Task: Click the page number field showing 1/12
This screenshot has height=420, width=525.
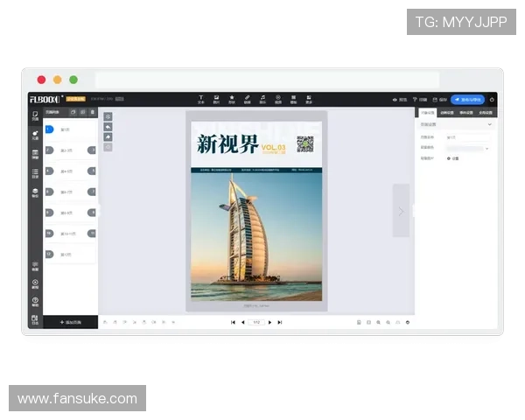Action: coord(256,322)
